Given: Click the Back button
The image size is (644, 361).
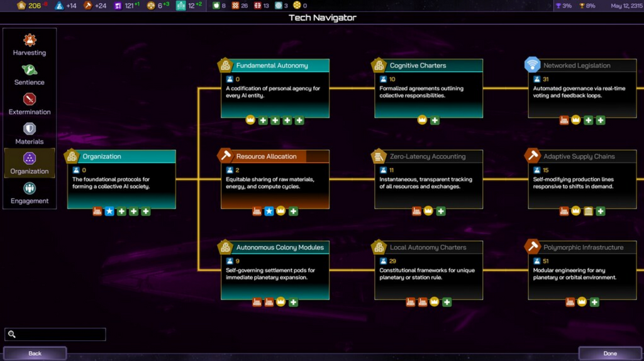Looking at the screenshot, I should click(x=35, y=353).
